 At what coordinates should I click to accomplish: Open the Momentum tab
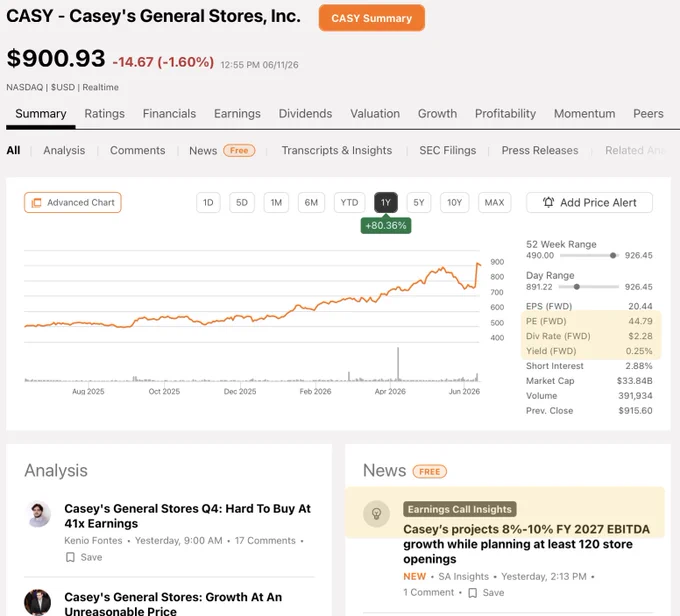point(584,114)
